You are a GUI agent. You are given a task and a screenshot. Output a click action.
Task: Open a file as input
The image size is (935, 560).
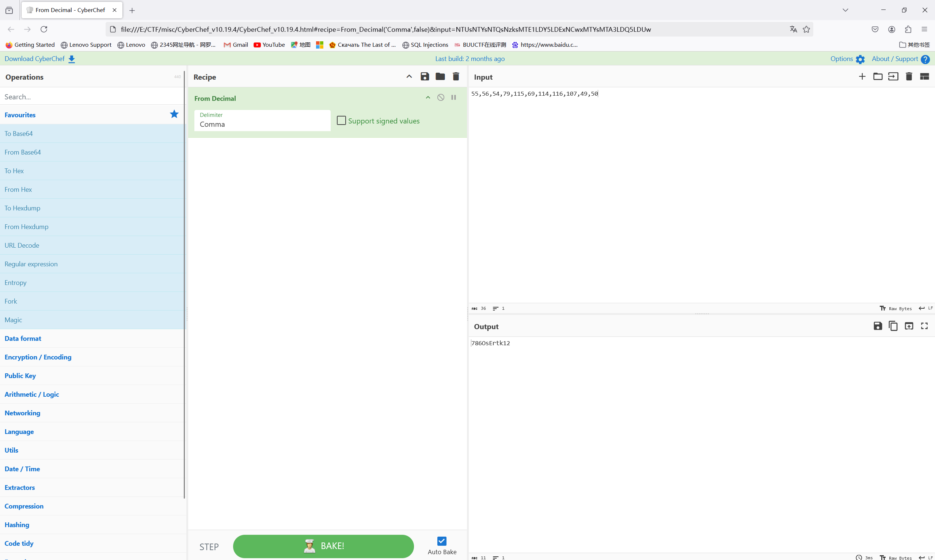[x=878, y=77]
